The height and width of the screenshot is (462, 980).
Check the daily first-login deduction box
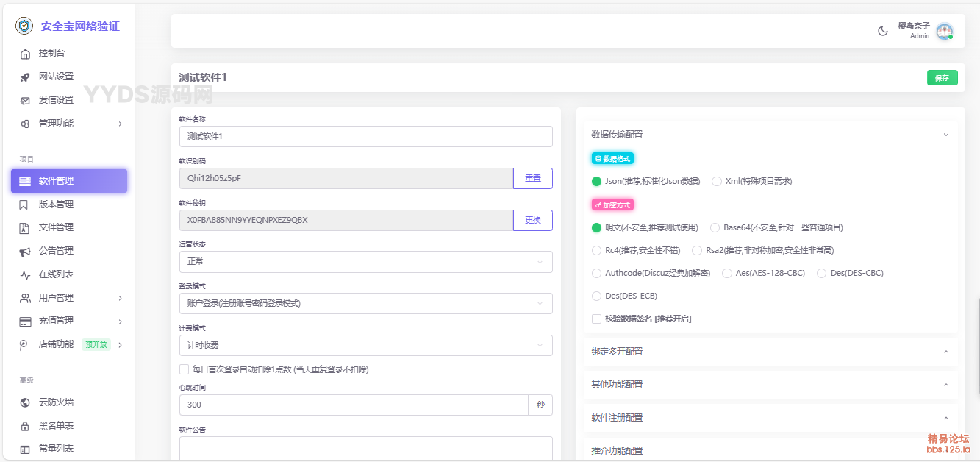pos(185,369)
